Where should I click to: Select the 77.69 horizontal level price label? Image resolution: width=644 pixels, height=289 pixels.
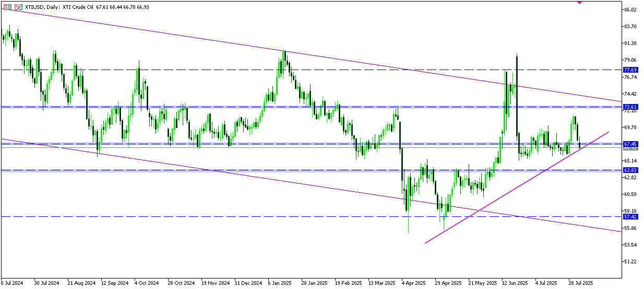[630, 70]
